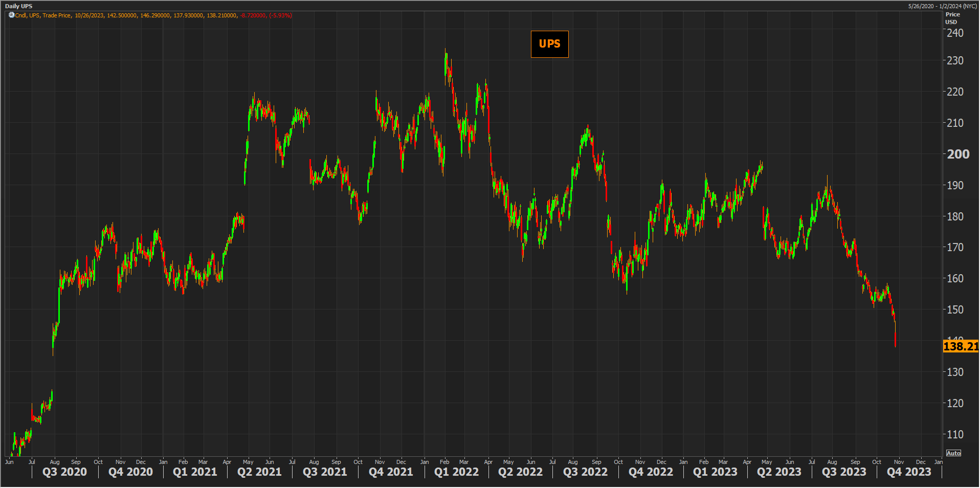The height and width of the screenshot is (488, 980).
Task: Click the Q4 2023 quarter label
Action: (x=908, y=472)
